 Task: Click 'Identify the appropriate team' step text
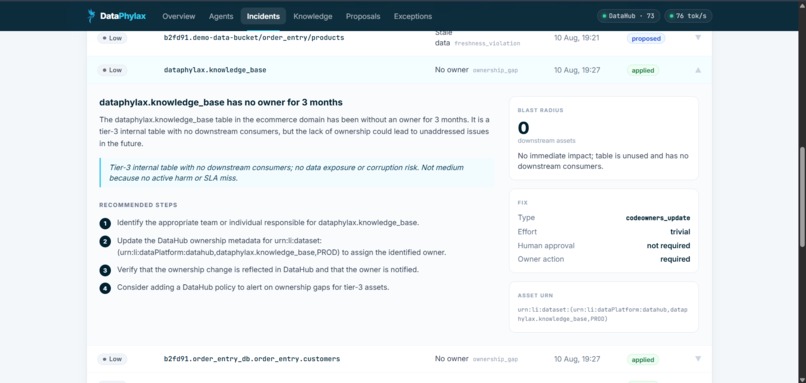[268, 223]
